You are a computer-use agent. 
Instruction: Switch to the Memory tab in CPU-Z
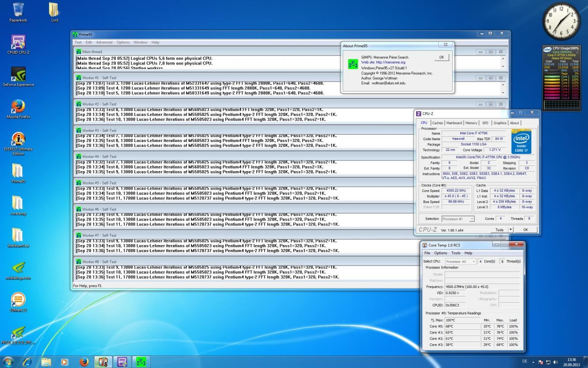(x=471, y=123)
